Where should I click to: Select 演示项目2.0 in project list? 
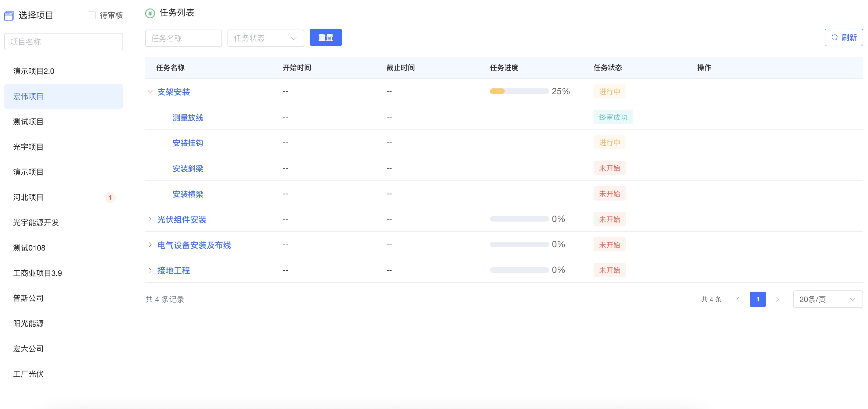click(x=34, y=71)
